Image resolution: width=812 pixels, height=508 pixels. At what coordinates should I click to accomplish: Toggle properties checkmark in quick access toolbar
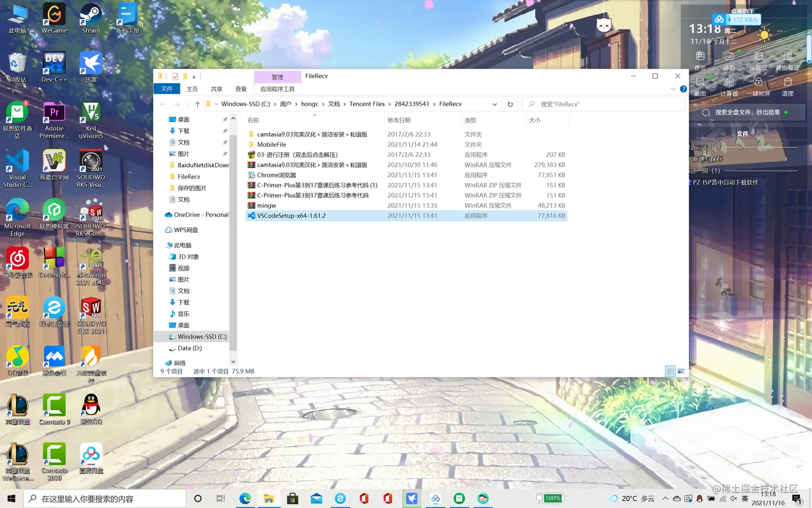point(175,76)
